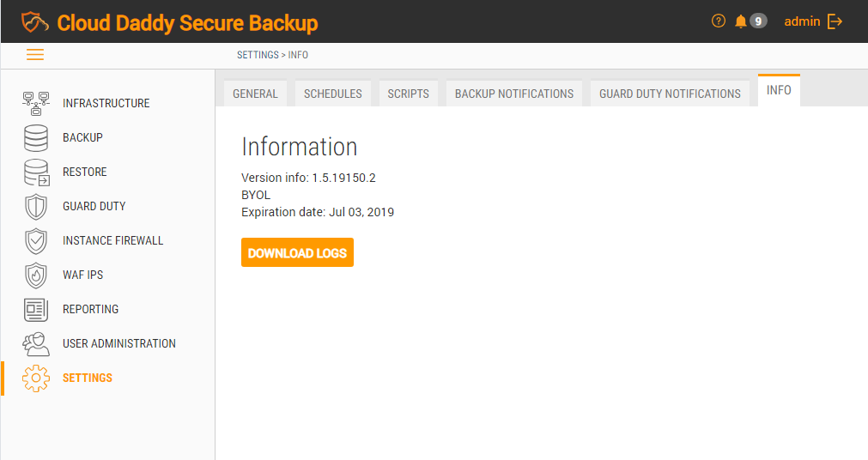Click the Cloud Daddy Secure Backup title

(x=188, y=23)
